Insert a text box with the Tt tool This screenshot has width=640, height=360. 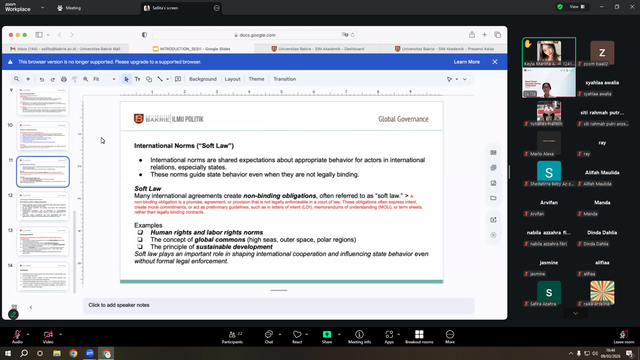pos(138,79)
